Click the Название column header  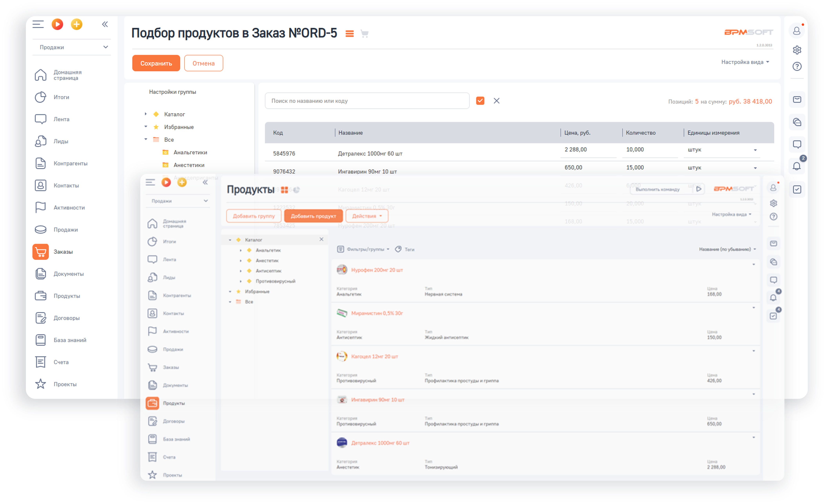click(x=350, y=133)
